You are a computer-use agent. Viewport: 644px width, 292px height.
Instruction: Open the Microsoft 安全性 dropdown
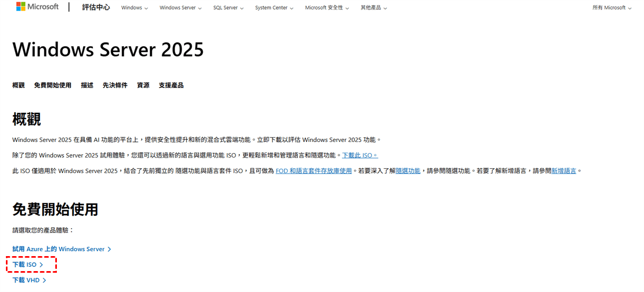(327, 8)
